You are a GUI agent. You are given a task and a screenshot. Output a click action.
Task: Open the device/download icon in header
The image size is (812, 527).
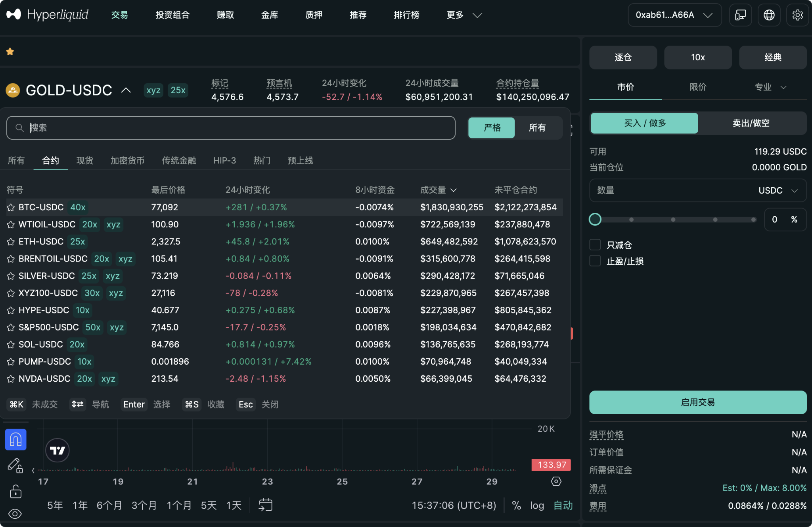[740, 15]
